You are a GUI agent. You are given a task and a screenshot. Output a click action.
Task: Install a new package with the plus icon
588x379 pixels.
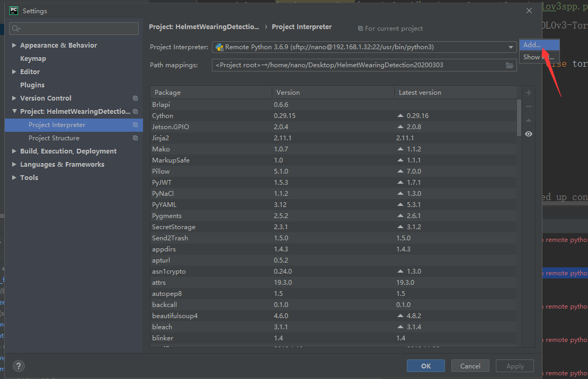pos(528,92)
